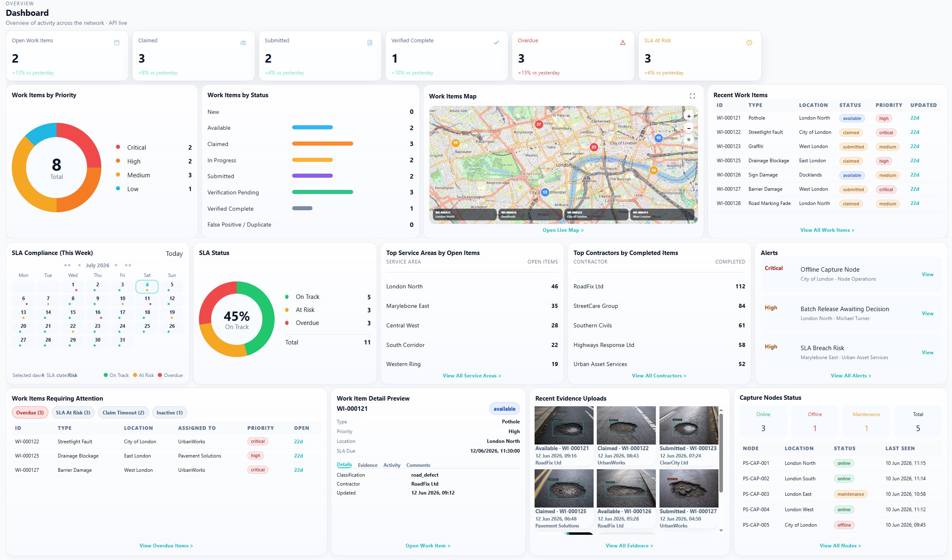Select July 11 in the SLA calendar

[x=147, y=300]
